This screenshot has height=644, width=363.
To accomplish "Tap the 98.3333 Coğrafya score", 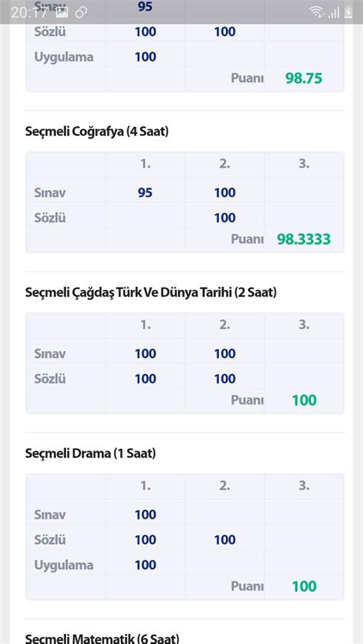I will (x=304, y=239).
